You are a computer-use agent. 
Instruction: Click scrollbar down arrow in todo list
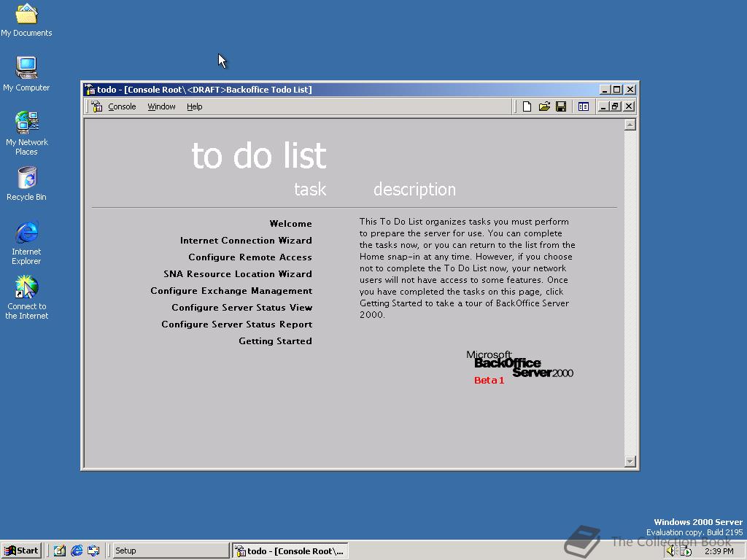point(630,461)
